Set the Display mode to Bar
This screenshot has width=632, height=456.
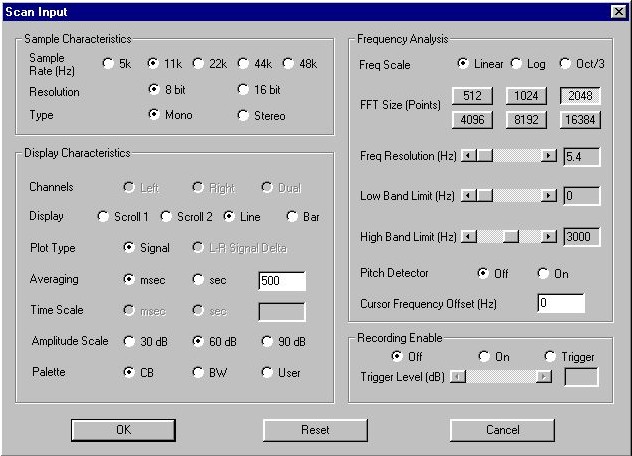coord(292,217)
